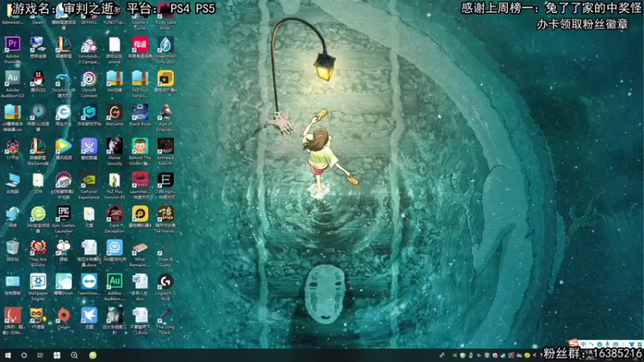Screen dimensions: 644x362
Task: Open the PvZ Plus Versio... archive
Action: (x=139, y=78)
